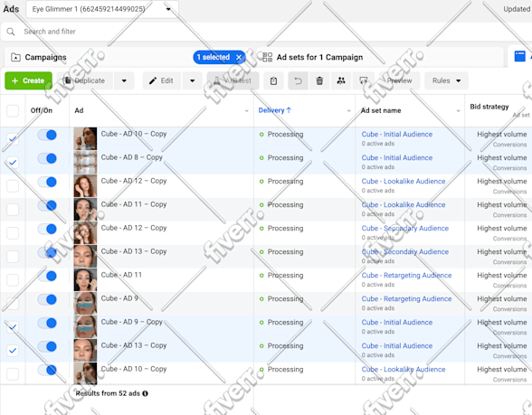Click the Off/On column header
The width and height of the screenshot is (532, 415).
click(42, 110)
